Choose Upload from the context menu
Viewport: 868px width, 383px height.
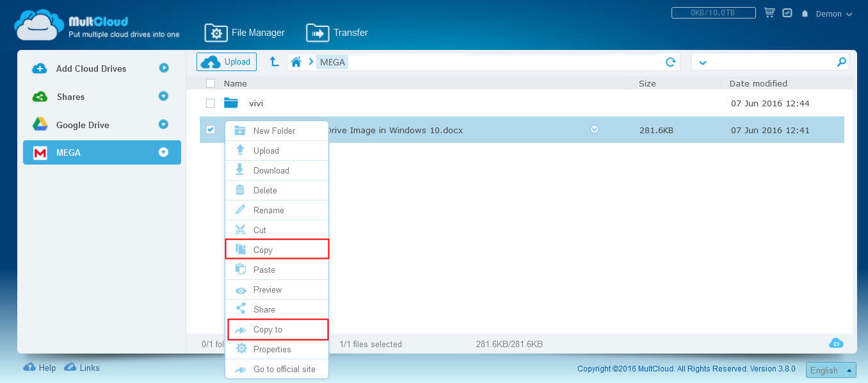[277, 151]
